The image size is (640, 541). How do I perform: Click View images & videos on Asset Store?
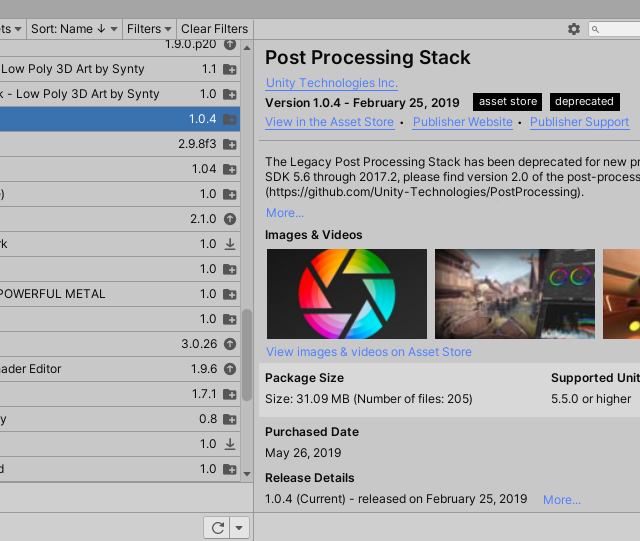coord(369,352)
